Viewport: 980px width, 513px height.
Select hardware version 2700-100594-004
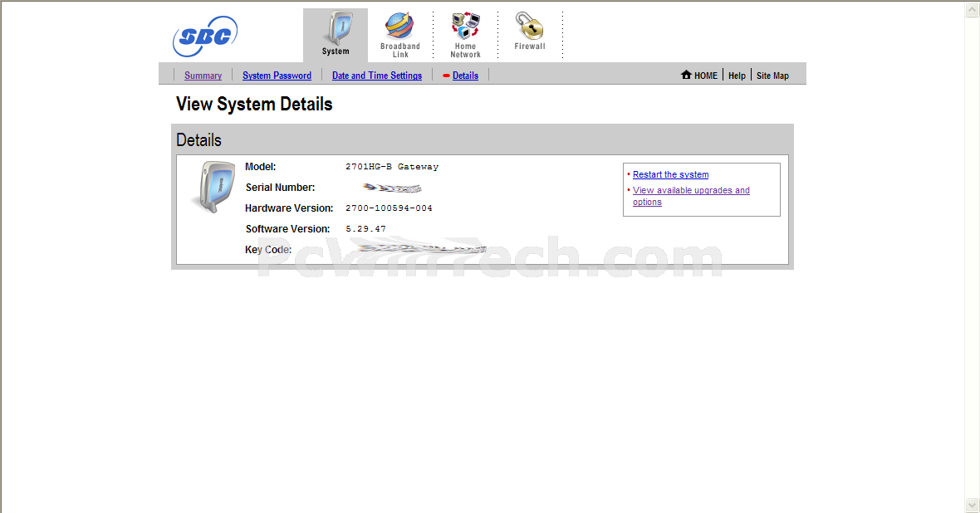(389, 208)
